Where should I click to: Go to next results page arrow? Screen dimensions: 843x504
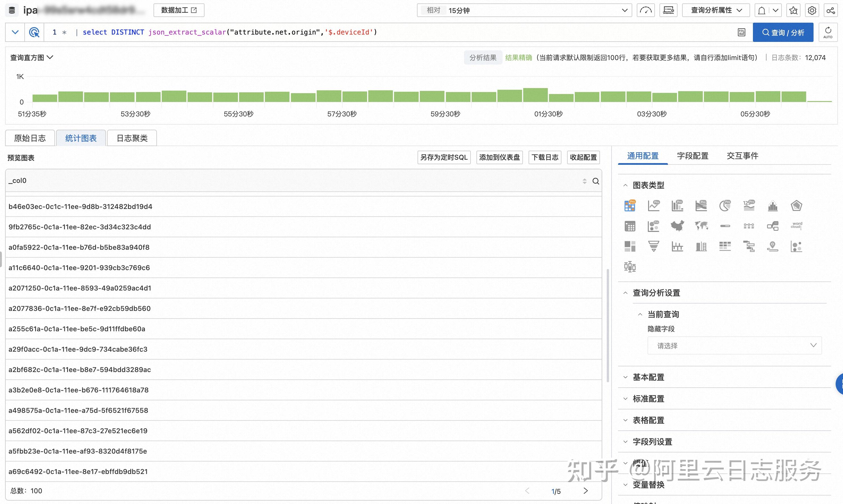coord(586,491)
